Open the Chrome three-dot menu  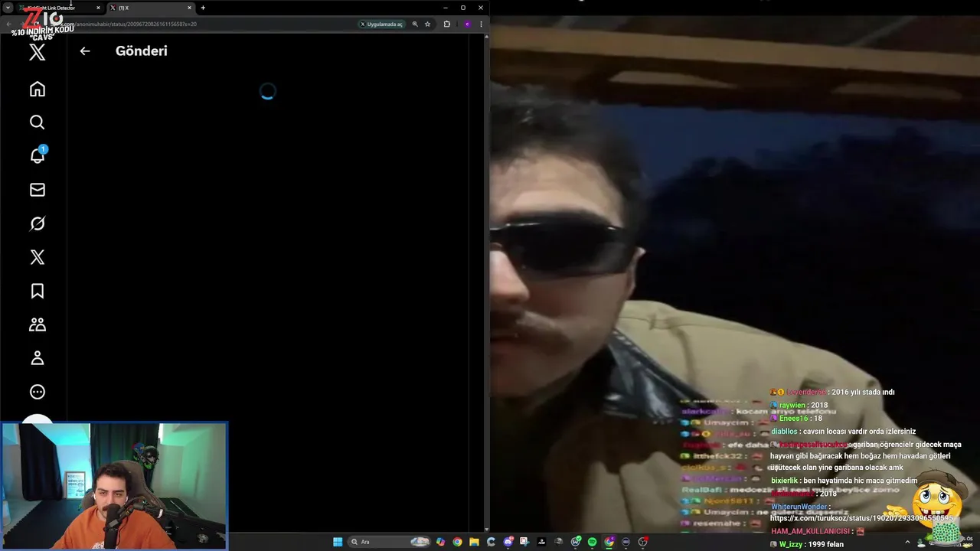point(481,24)
